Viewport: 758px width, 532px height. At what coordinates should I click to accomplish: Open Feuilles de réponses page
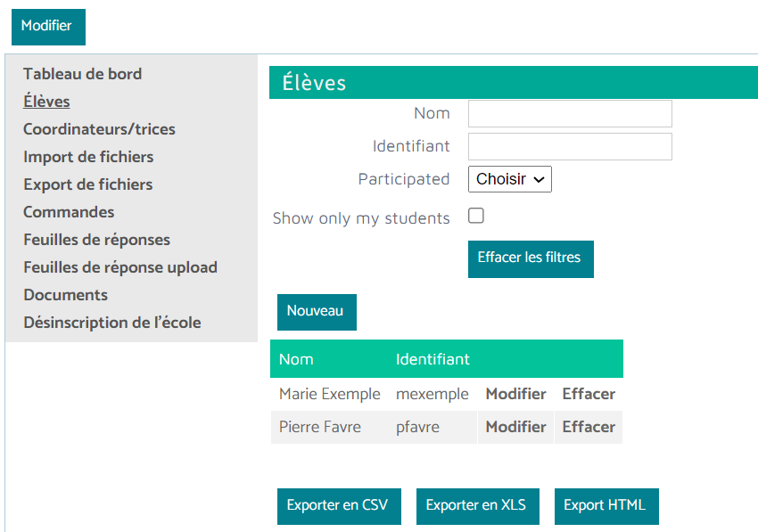click(96, 240)
